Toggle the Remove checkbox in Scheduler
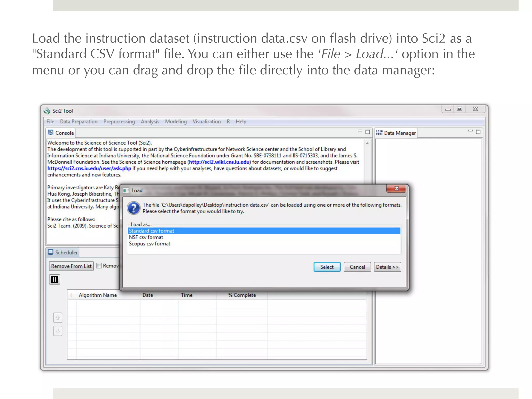Screen dimensions: 532x399 [99, 266]
